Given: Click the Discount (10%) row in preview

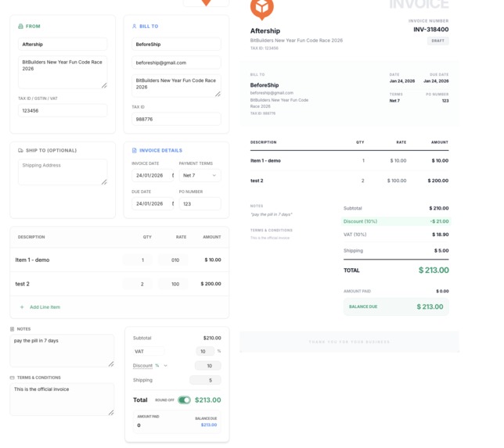Looking at the screenshot, I should coord(396,221).
